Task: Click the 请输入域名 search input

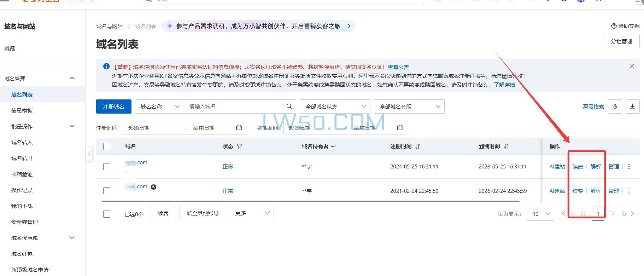Action: [233, 107]
